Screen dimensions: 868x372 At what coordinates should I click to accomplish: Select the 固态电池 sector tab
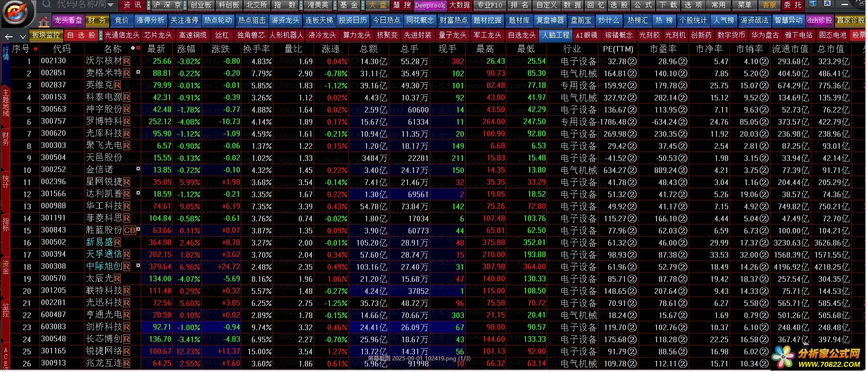pyautogui.click(x=832, y=35)
